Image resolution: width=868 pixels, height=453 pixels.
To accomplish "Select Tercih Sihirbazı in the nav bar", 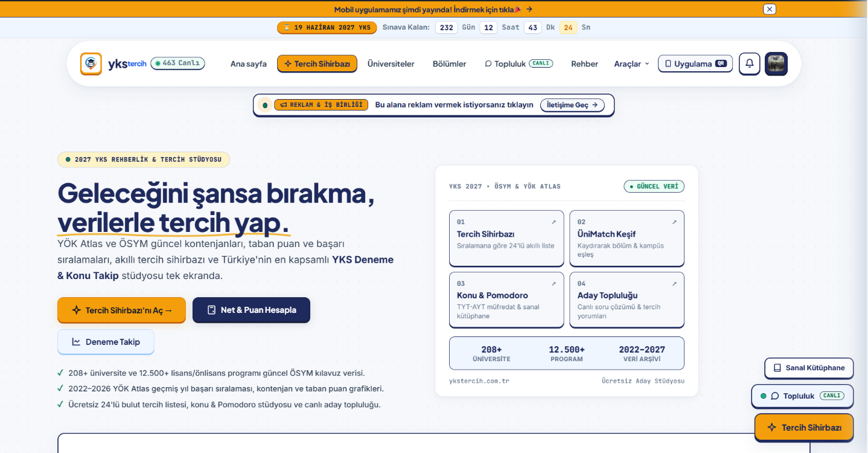I will point(317,63).
